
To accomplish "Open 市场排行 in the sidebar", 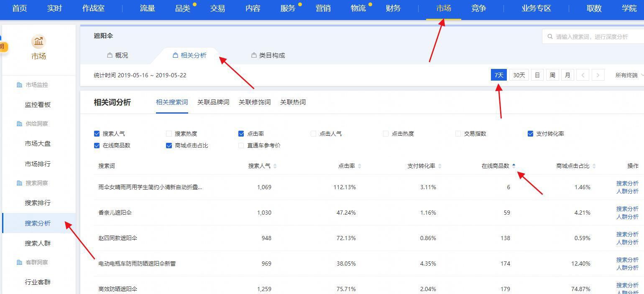I will point(38,164).
